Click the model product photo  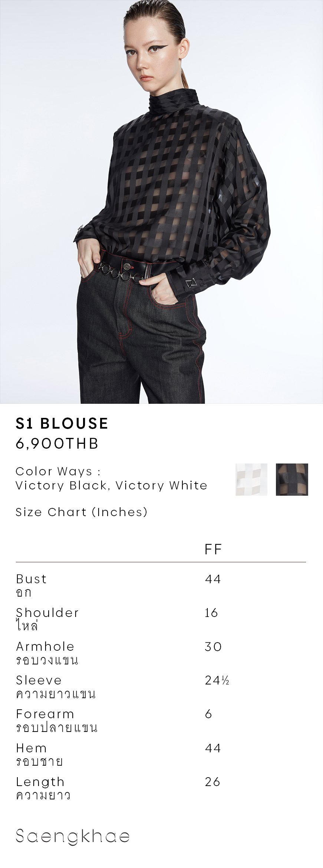pyautogui.click(x=161, y=202)
